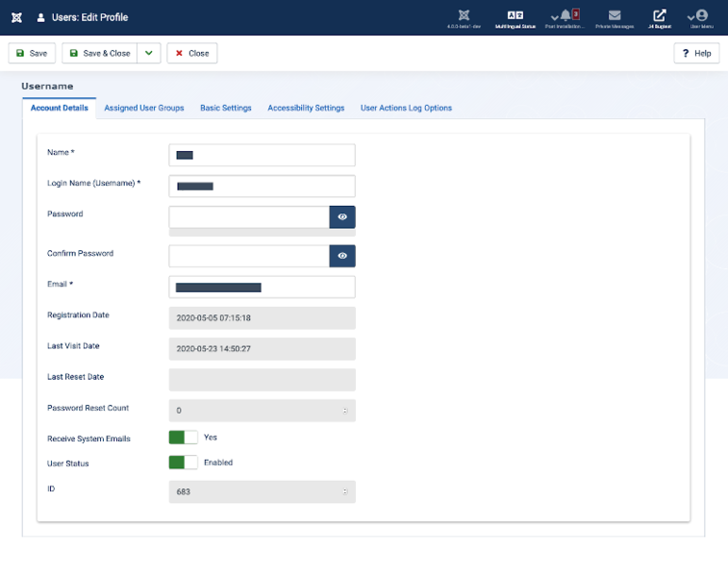728x577 pixels.
Task: Click Save & Close button
Action: (x=99, y=54)
